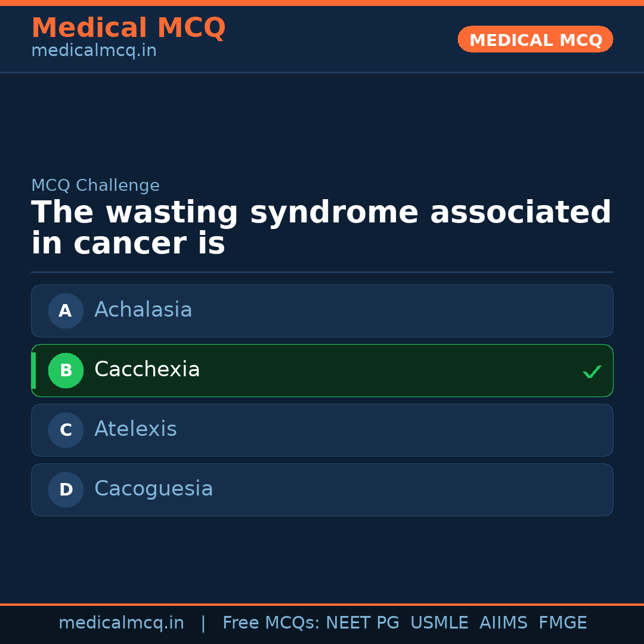The height and width of the screenshot is (644, 644).
Task: Choose the Atelexis answer text
Action: point(135,429)
